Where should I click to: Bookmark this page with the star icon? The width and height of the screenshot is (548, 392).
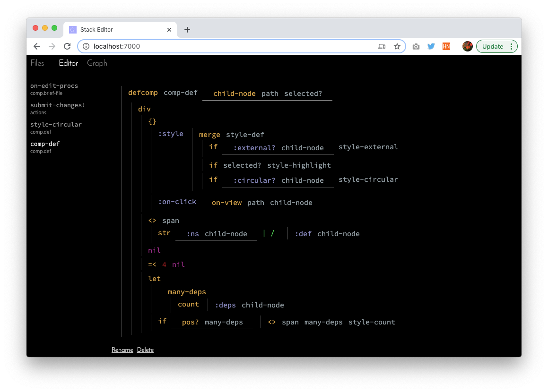(x=397, y=46)
